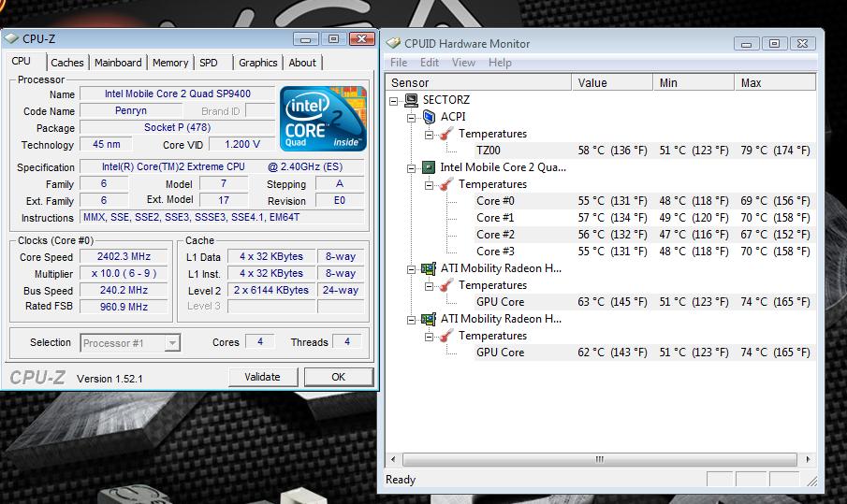Click the Instructions field listing MMX, SSE
The width and height of the screenshot is (847, 504).
pos(222,217)
